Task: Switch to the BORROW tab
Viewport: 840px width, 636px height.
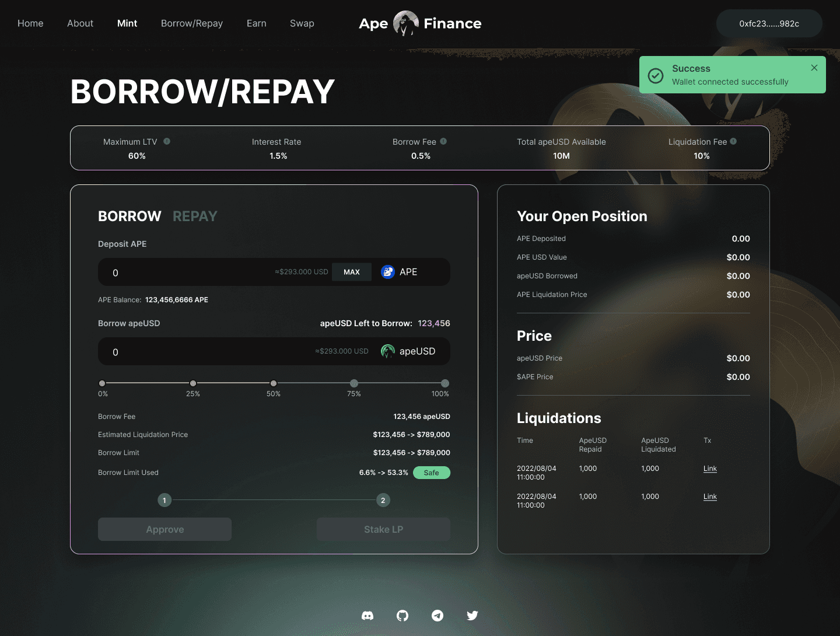Action: [x=129, y=216]
